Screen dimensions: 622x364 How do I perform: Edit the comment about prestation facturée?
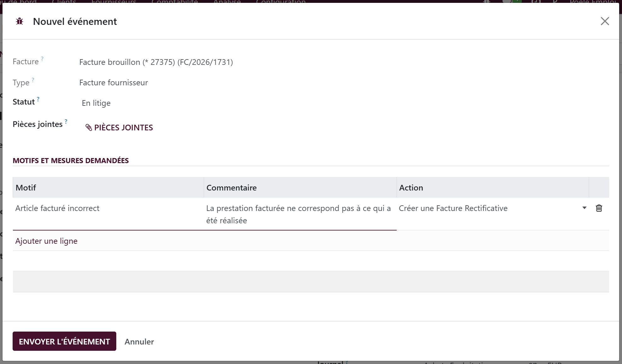pyautogui.click(x=300, y=214)
